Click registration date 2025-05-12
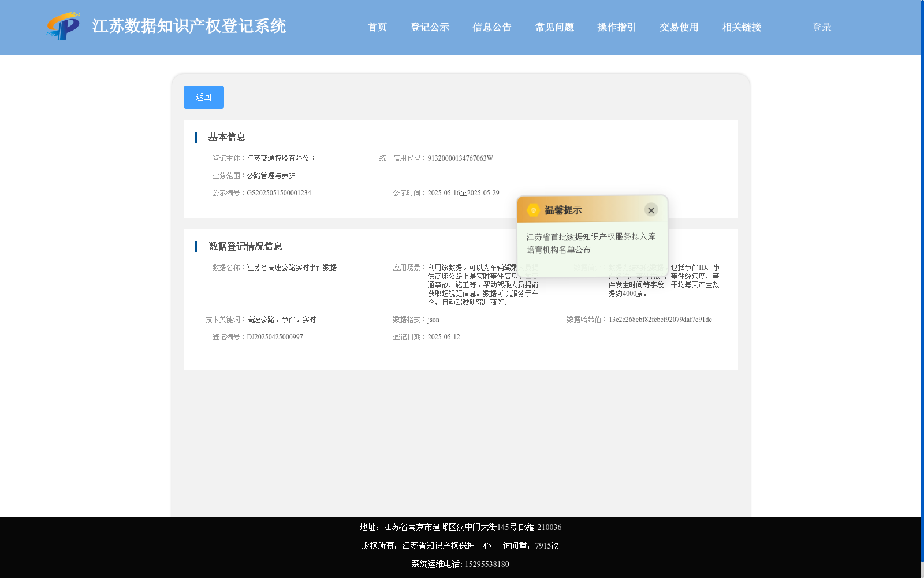Screen dimensions: 924x578 [x=444, y=337]
